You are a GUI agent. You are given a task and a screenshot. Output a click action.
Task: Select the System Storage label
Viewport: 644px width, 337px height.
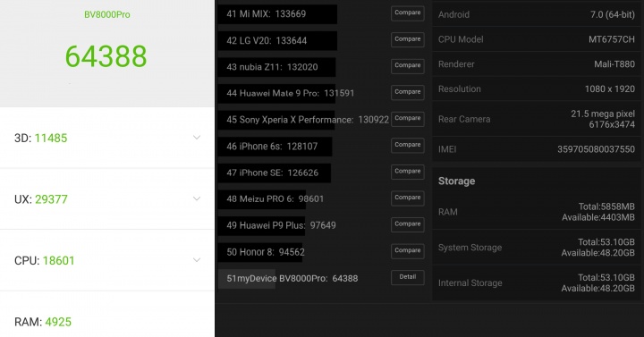(x=470, y=248)
